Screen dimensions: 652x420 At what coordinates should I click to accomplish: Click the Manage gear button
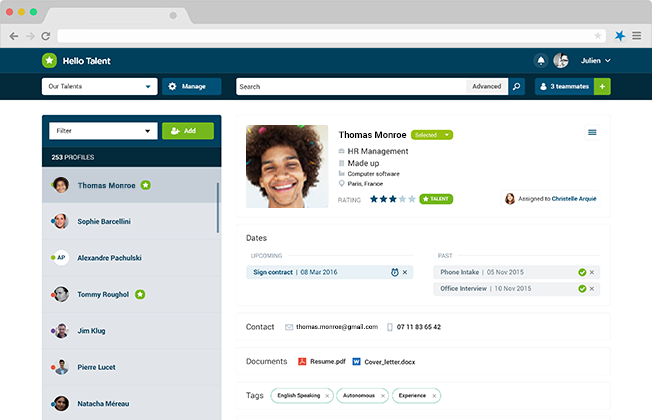(191, 86)
